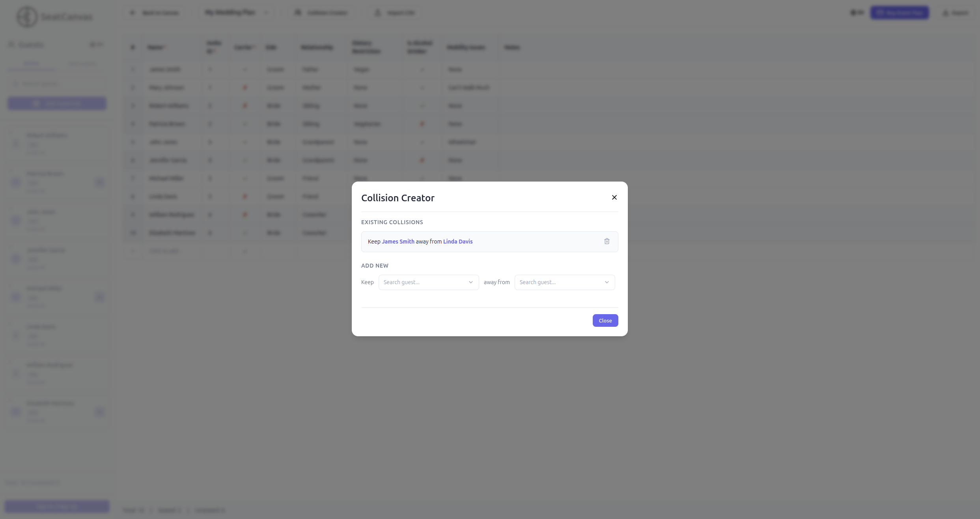Delete the James Smith and Linda Davis collision
Viewport: 980px width, 519px height.
(x=607, y=241)
